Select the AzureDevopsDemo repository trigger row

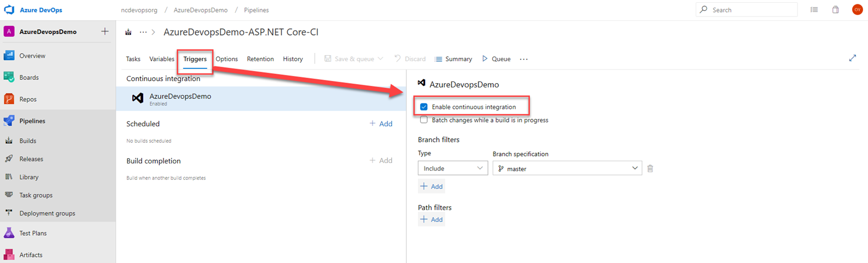pyautogui.click(x=261, y=98)
